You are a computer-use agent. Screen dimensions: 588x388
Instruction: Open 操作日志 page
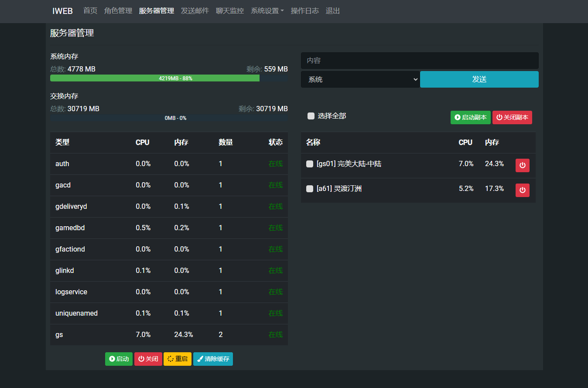[305, 11]
